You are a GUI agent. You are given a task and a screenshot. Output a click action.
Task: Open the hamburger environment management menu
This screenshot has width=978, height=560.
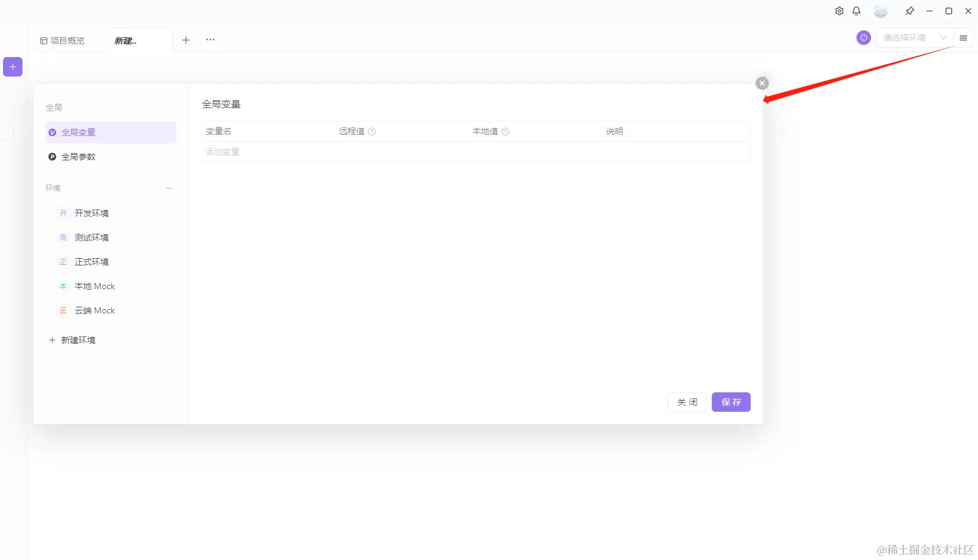click(x=963, y=38)
